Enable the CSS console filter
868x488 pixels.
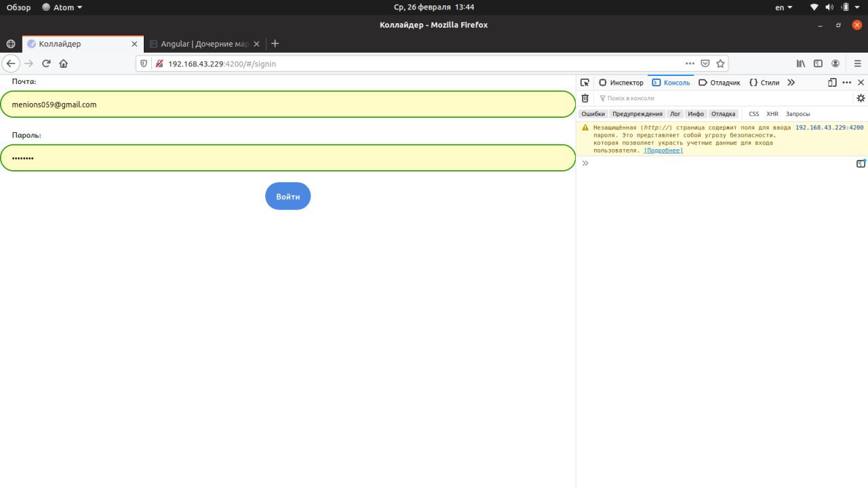pyautogui.click(x=754, y=114)
